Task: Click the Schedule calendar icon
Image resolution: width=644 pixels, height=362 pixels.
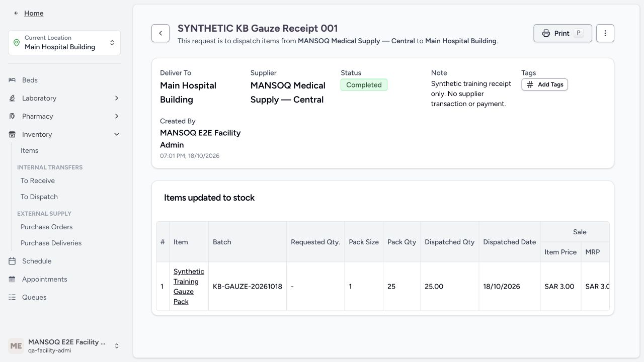Action: pos(12,261)
